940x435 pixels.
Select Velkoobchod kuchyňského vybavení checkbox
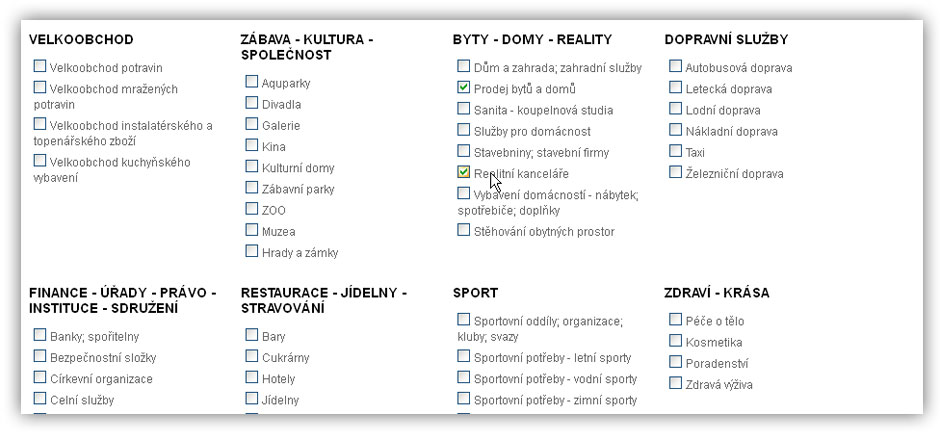coord(41,161)
